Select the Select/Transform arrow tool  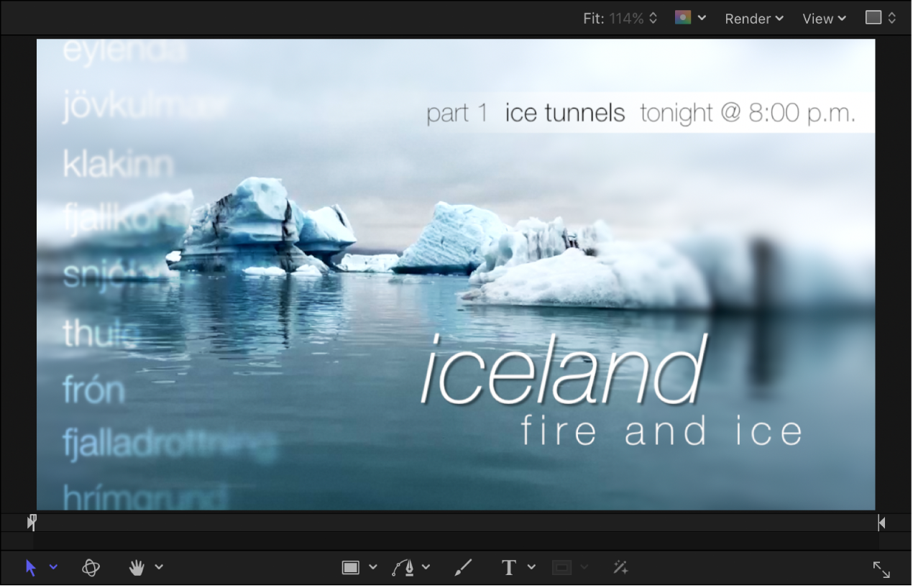(30, 567)
